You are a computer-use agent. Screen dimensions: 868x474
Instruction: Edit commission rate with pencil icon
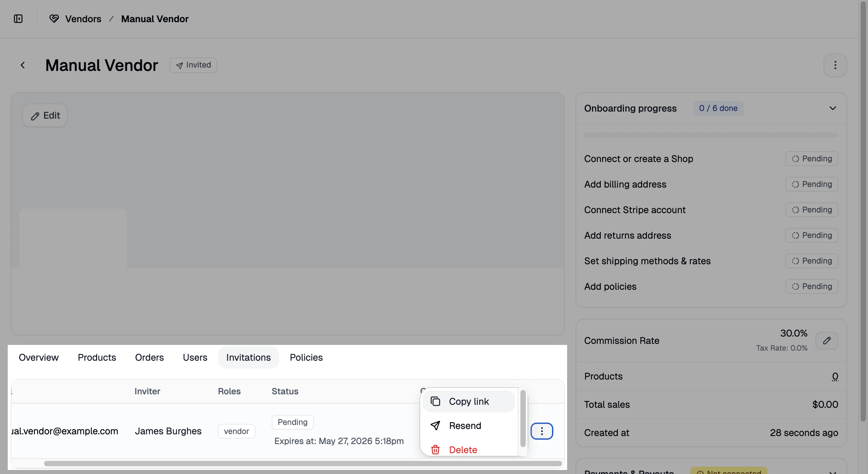827,341
